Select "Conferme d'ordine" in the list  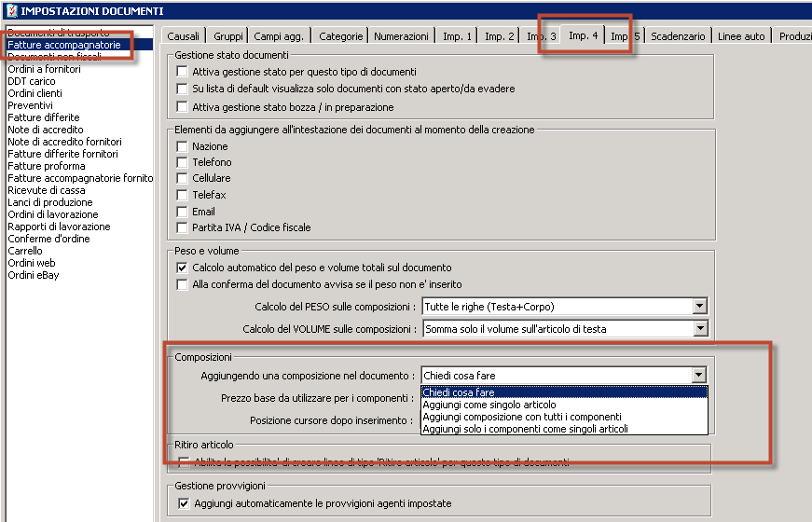80,239
